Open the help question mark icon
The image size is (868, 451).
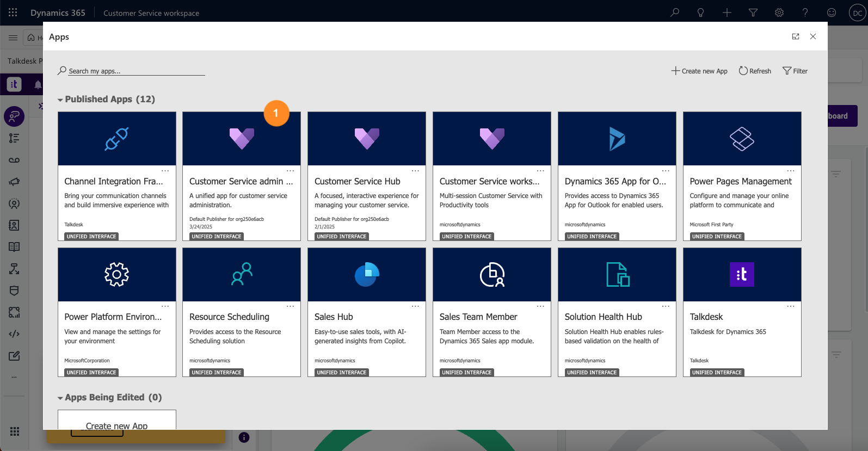[x=805, y=13]
